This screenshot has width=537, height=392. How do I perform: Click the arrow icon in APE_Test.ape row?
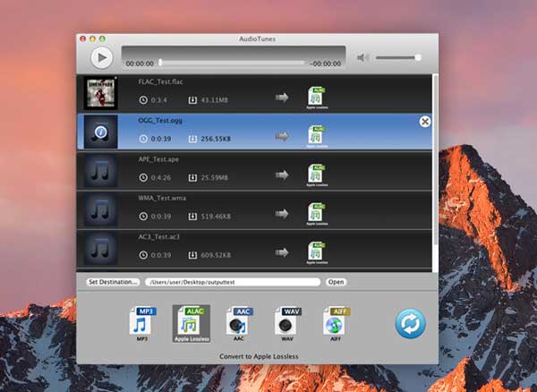[x=282, y=175]
